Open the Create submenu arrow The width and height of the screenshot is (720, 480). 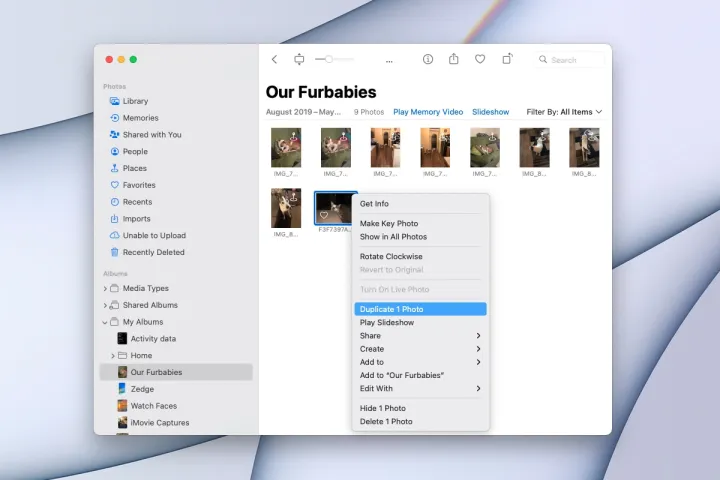coord(478,349)
